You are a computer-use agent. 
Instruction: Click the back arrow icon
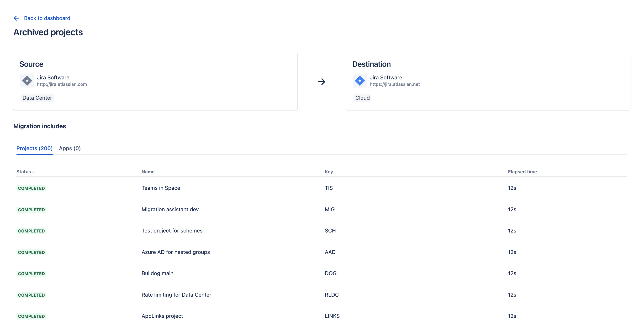click(x=16, y=18)
